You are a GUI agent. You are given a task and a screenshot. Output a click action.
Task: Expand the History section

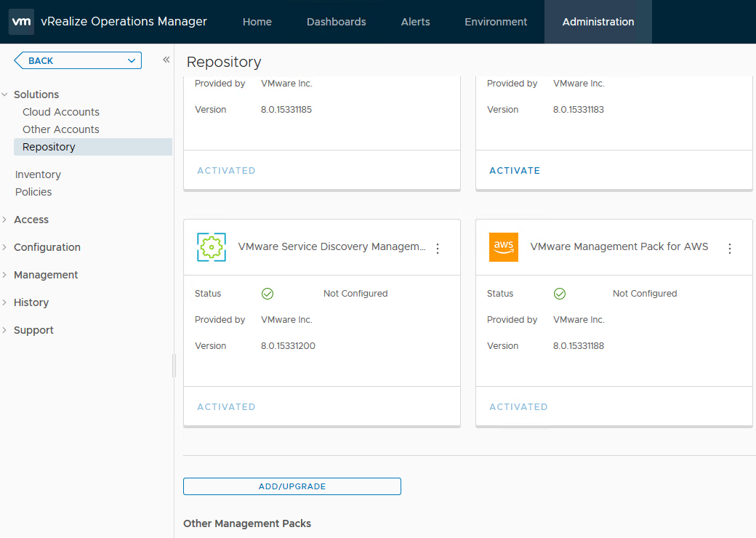click(5, 302)
